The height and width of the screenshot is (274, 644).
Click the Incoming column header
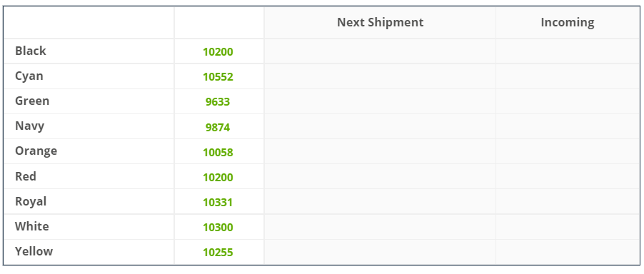(567, 23)
